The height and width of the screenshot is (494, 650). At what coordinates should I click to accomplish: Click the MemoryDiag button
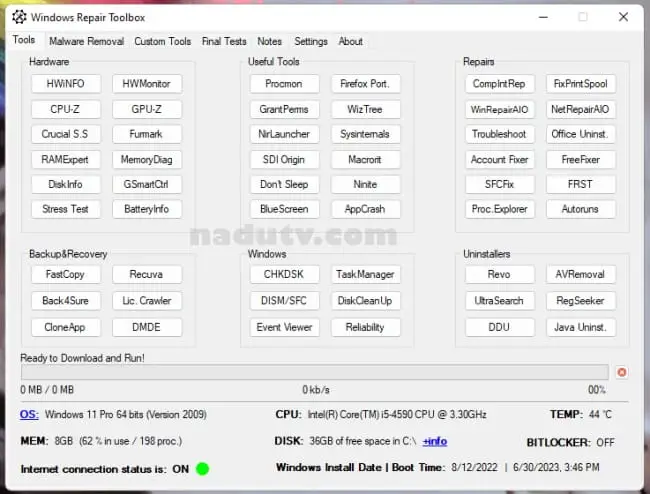(x=146, y=160)
